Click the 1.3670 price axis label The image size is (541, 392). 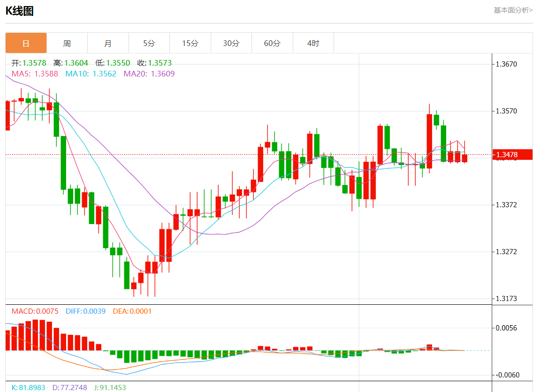point(506,64)
